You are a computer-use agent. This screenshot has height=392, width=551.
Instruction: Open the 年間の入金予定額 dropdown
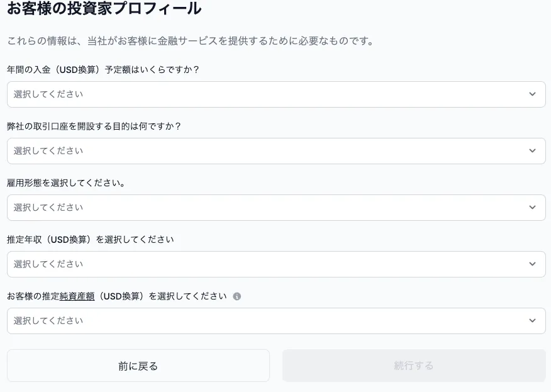(x=277, y=94)
